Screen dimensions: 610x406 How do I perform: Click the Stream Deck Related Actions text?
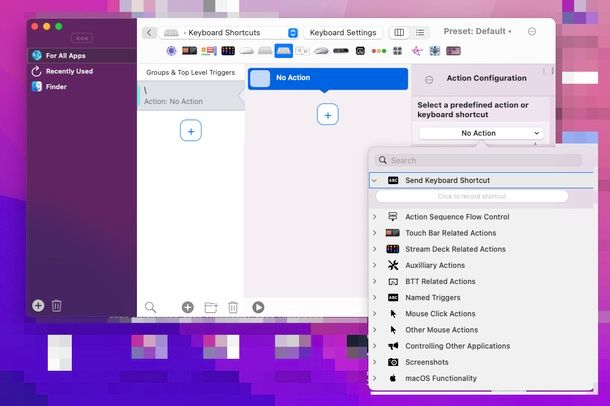click(x=455, y=249)
